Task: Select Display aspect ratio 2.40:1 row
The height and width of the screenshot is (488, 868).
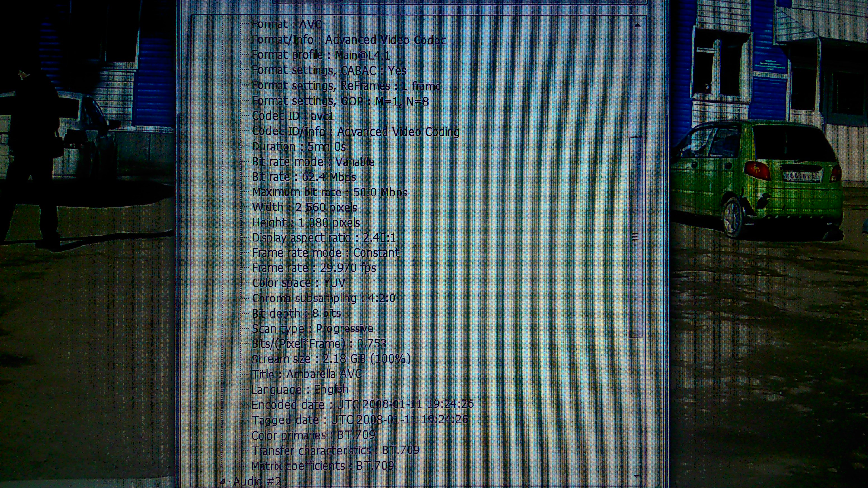Action: tap(324, 238)
